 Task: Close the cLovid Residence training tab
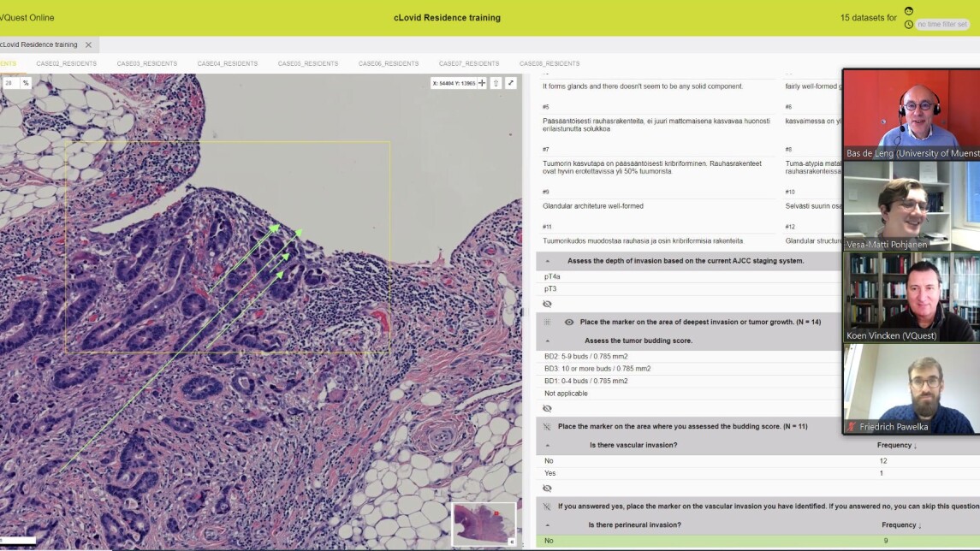point(88,44)
